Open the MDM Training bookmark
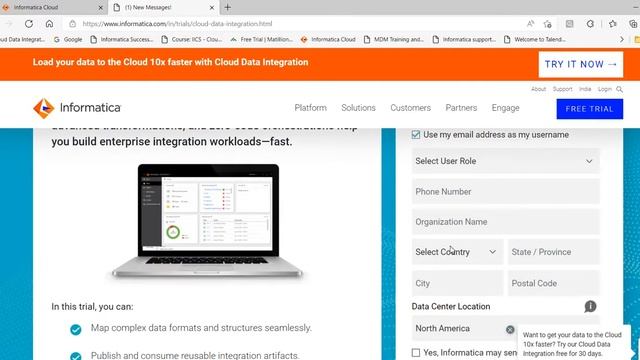Screen dimensions: 640x360 pyautogui.click(x=393, y=40)
